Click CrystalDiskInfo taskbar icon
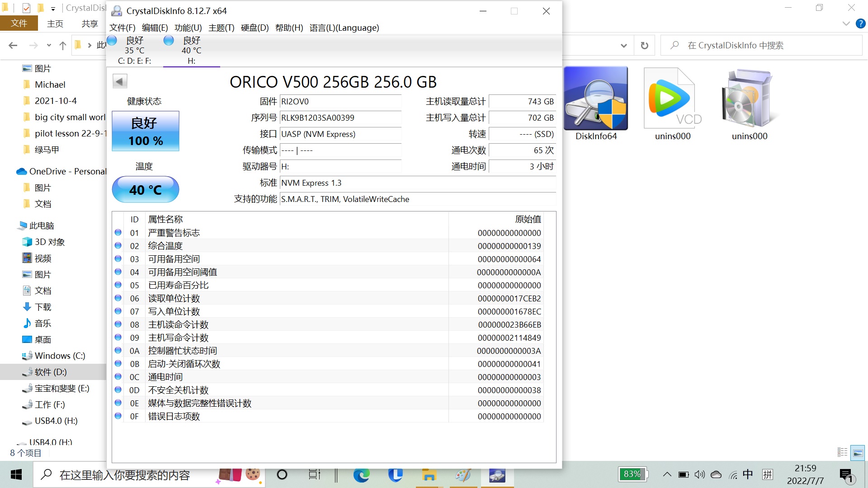 [x=497, y=475]
